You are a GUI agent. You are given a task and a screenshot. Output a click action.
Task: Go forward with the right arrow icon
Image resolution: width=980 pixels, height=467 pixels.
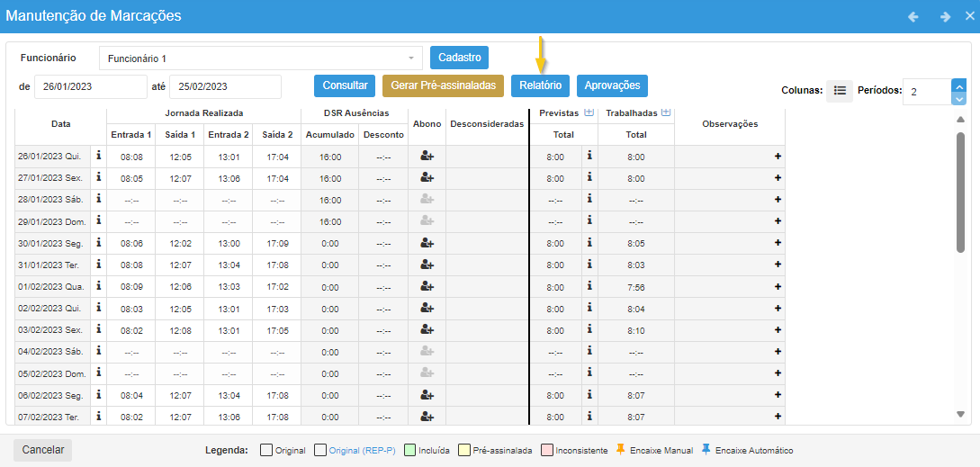pyautogui.click(x=945, y=16)
